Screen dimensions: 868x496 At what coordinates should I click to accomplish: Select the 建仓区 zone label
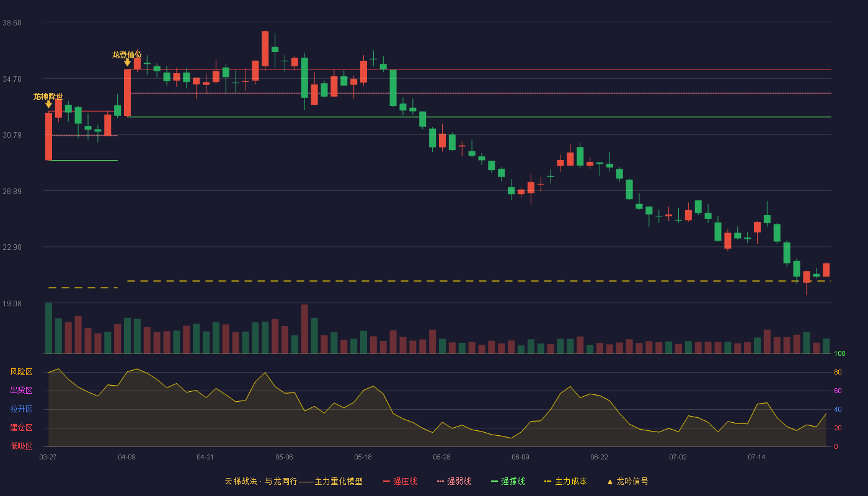tap(21, 428)
